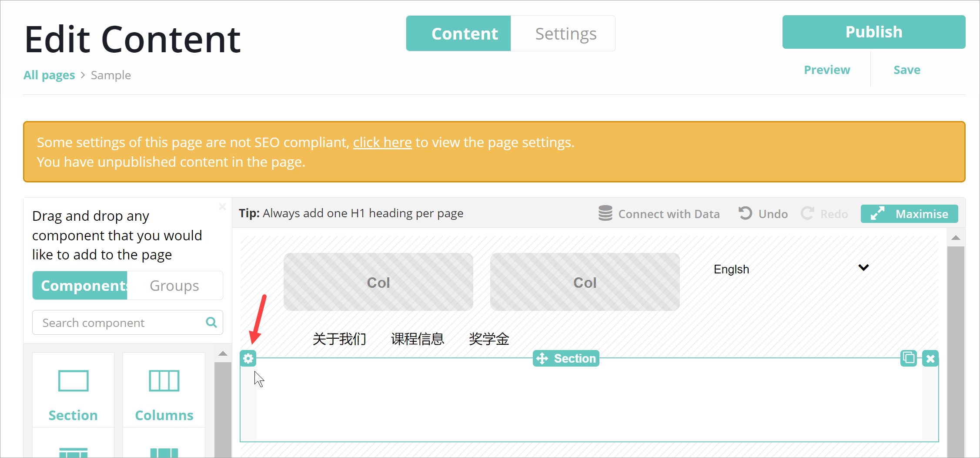
Task: Select the Columns component icon
Action: [164, 381]
